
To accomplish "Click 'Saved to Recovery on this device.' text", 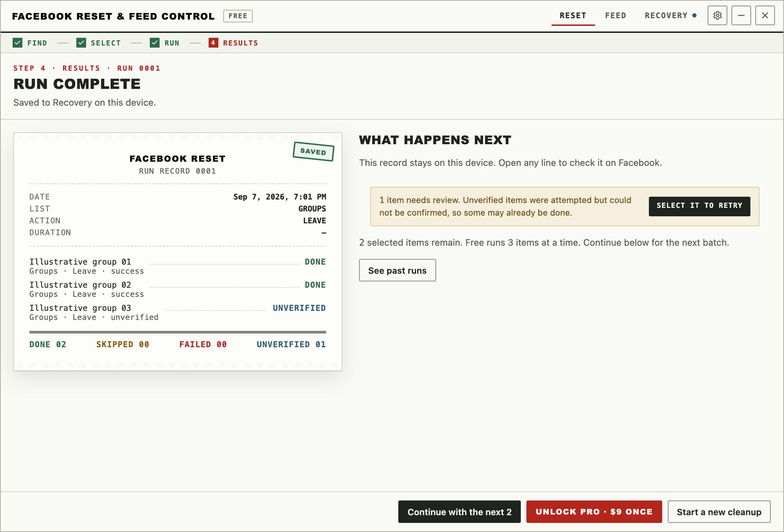I will [85, 103].
